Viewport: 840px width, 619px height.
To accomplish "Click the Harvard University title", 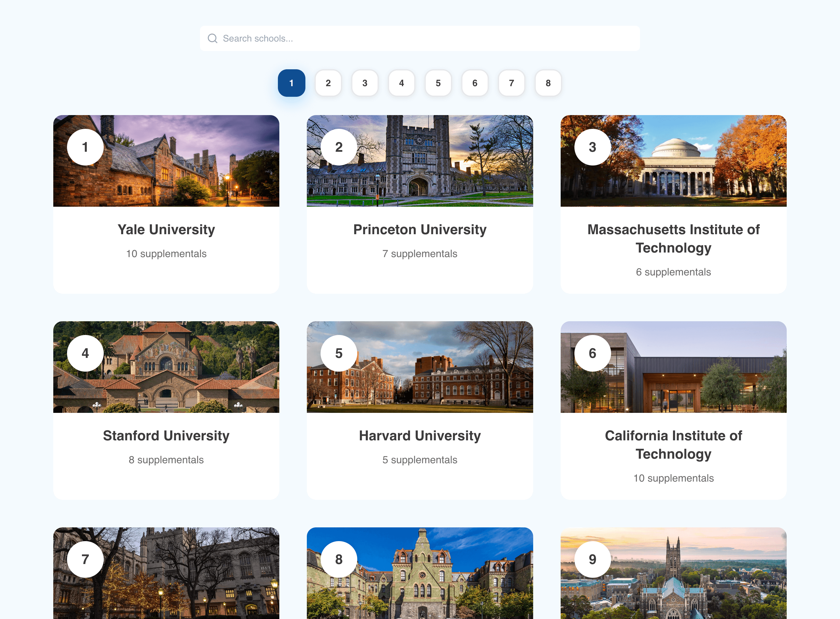I will point(420,435).
